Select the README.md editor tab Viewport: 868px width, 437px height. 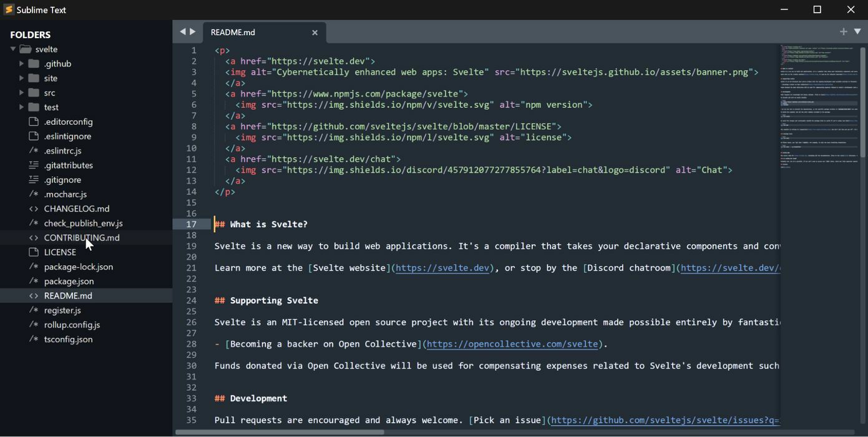(265, 32)
